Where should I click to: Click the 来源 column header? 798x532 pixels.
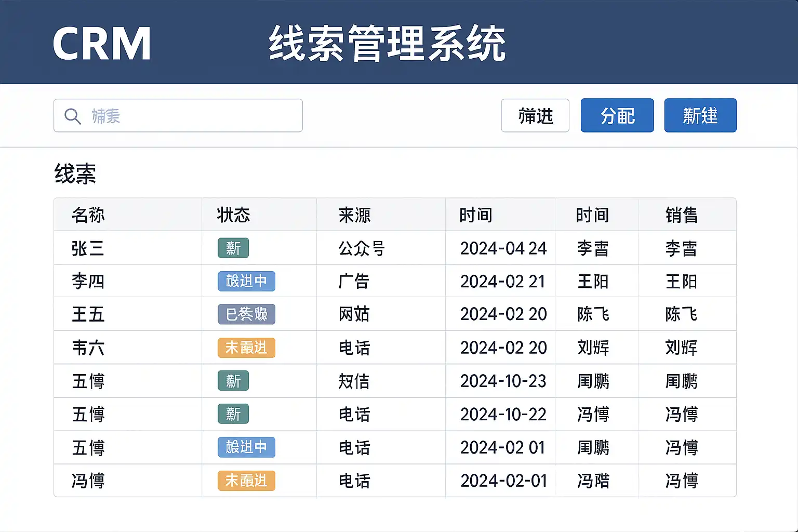click(355, 215)
